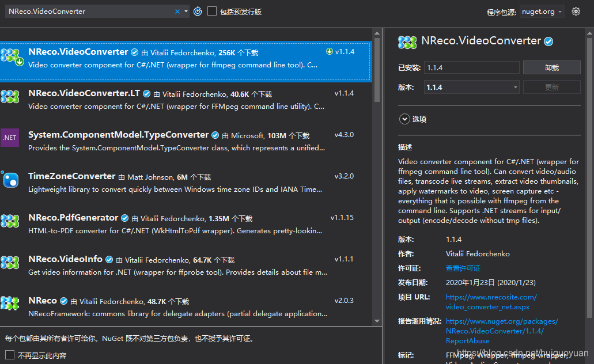Select the NReco.VideoConverter.LT package icon
The width and height of the screenshot is (594, 364).
[10, 97]
